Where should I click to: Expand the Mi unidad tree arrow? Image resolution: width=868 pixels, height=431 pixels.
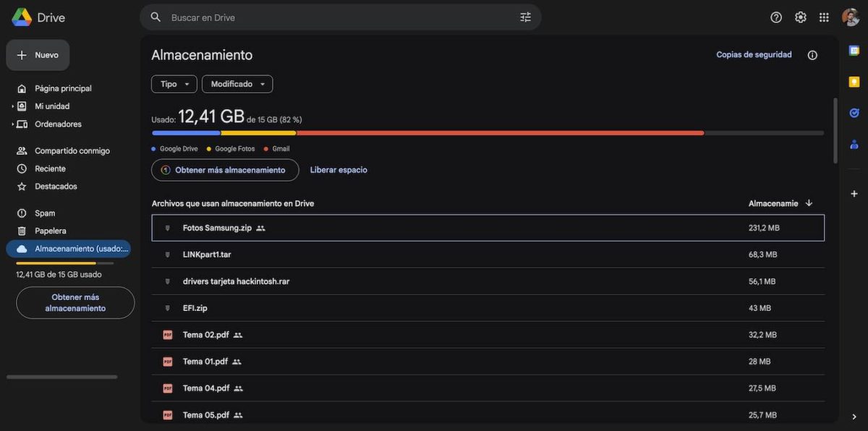tap(12, 106)
